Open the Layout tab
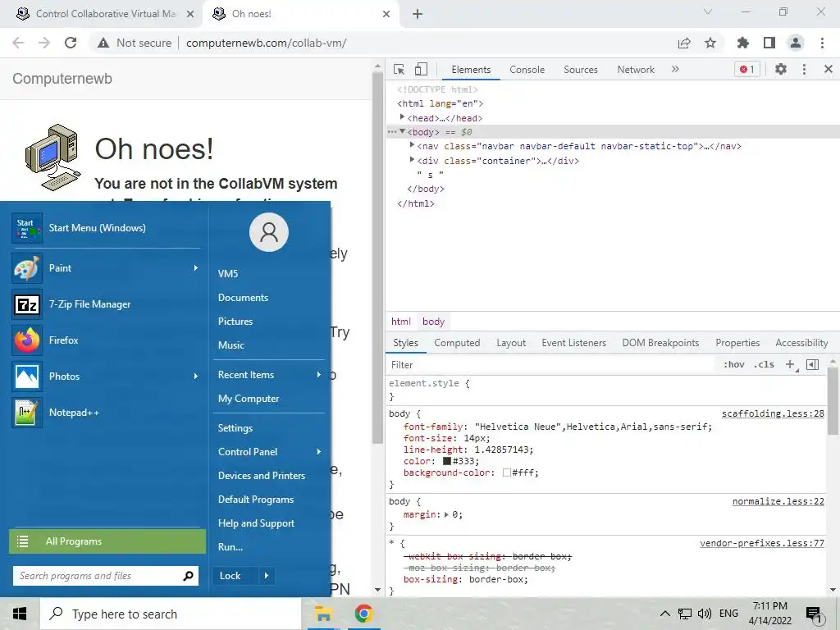Screen dimensions: 840x630 (x=511, y=343)
